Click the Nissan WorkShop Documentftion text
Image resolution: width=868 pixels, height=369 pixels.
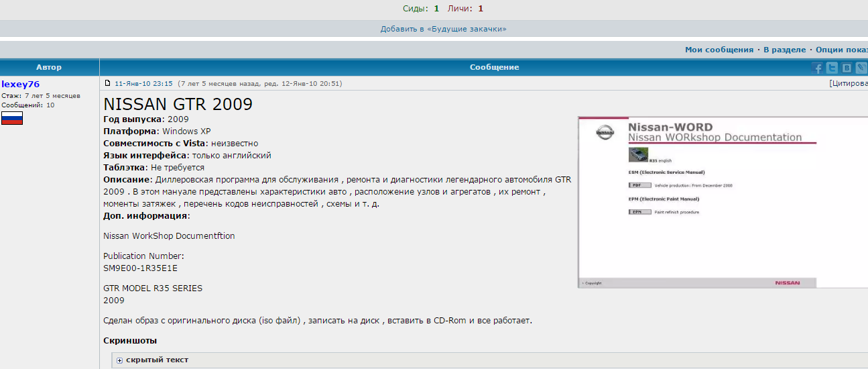pyautogui.click(x=169, y=236)
